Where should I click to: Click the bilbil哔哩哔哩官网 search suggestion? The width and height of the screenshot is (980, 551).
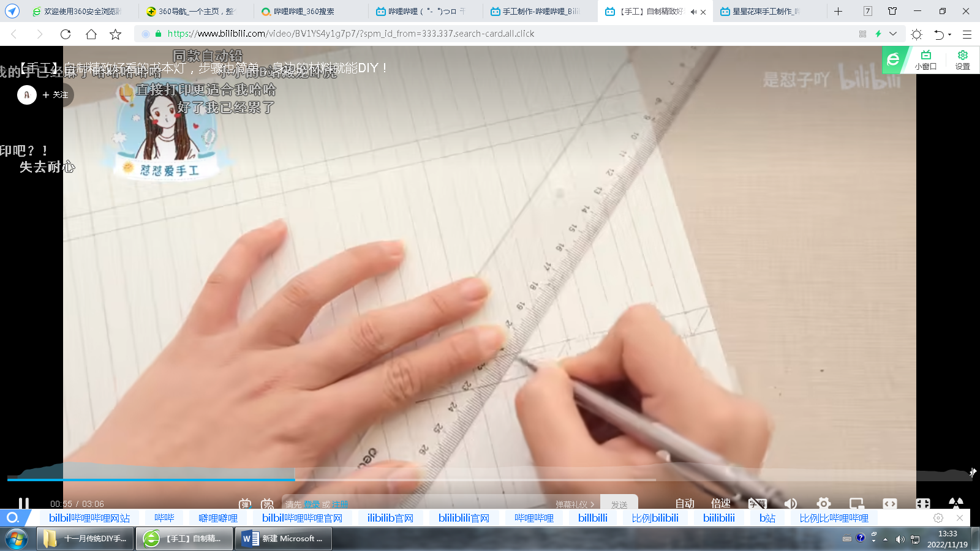click(302, 518)
